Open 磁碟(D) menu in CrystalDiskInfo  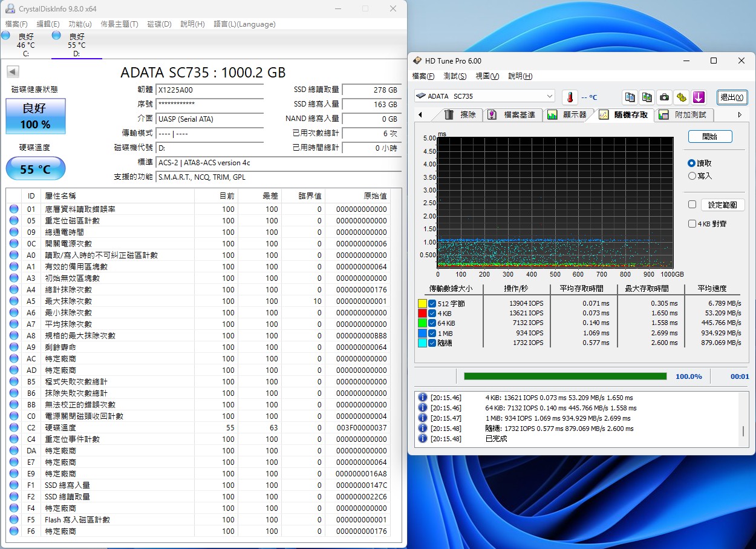pyautogui.click(x=160, y=24)
